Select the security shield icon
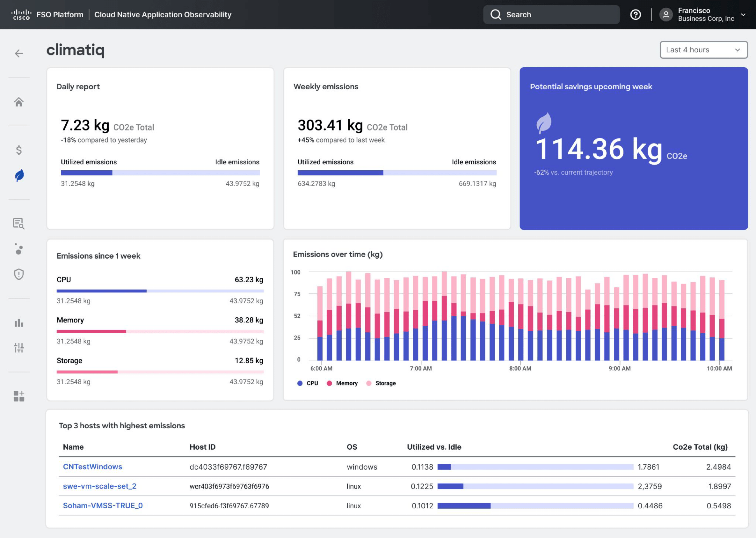The image size is (756, 538). pos(19,274)
